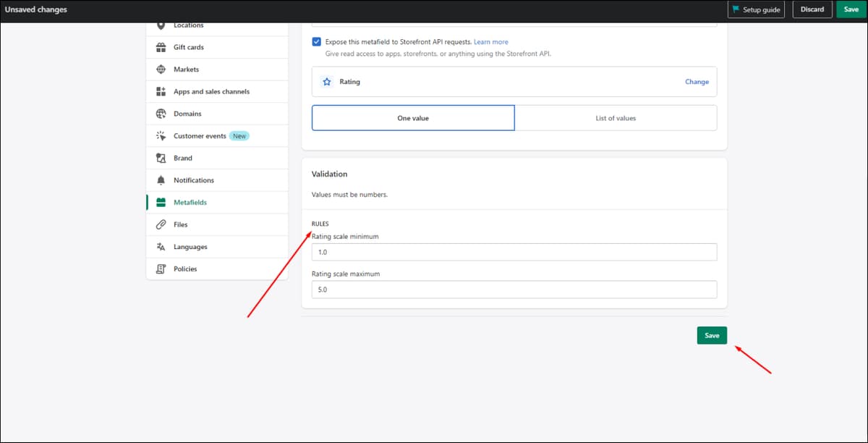Open Apps and sales channels settings

[x=217, y=92]
